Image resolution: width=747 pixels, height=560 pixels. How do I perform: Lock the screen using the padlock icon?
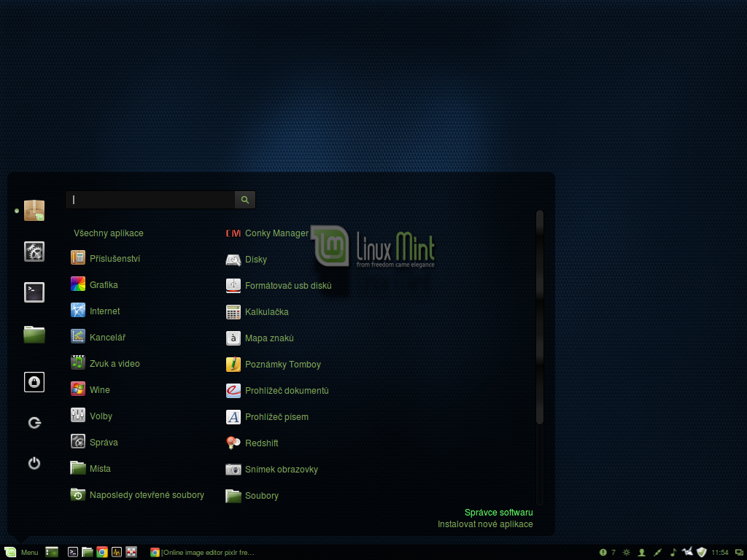[x=34, y=382]
